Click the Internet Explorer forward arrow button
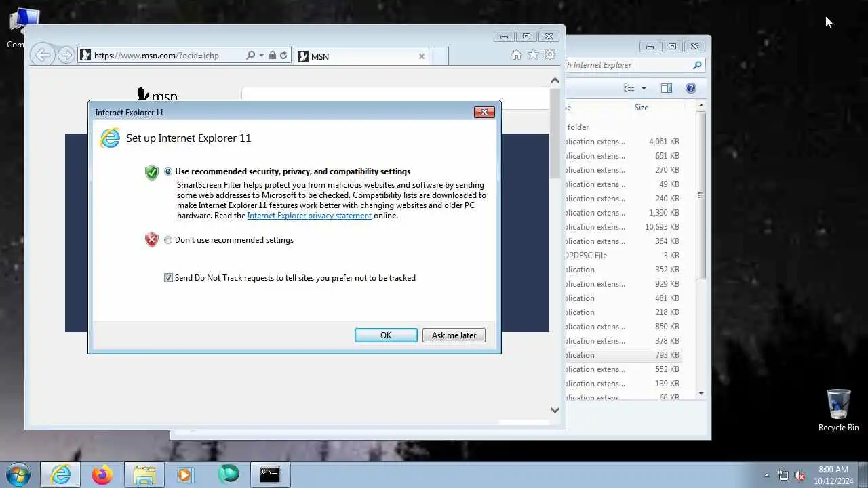Screen dimensions: 868x488 coord(66,56)
